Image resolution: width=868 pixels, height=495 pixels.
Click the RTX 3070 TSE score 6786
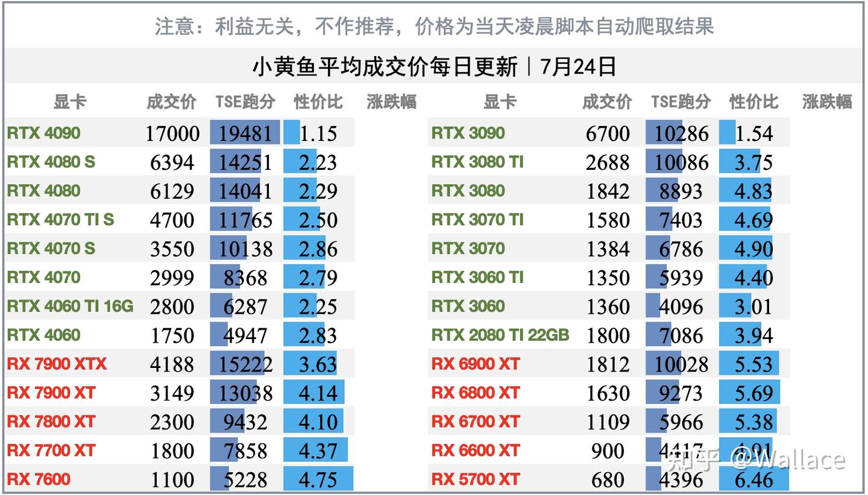[681, 249]
